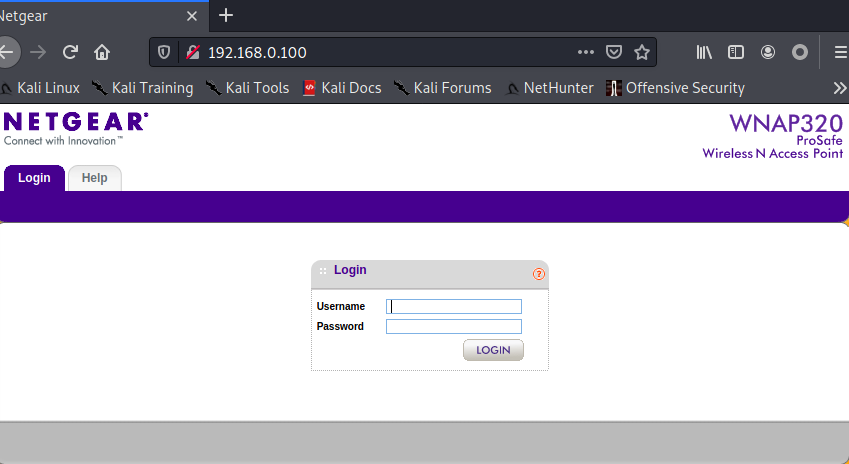Show more bookmarks with the chevron
The width and height of the screenshot is (849, 464).
(x=840, y=88)
